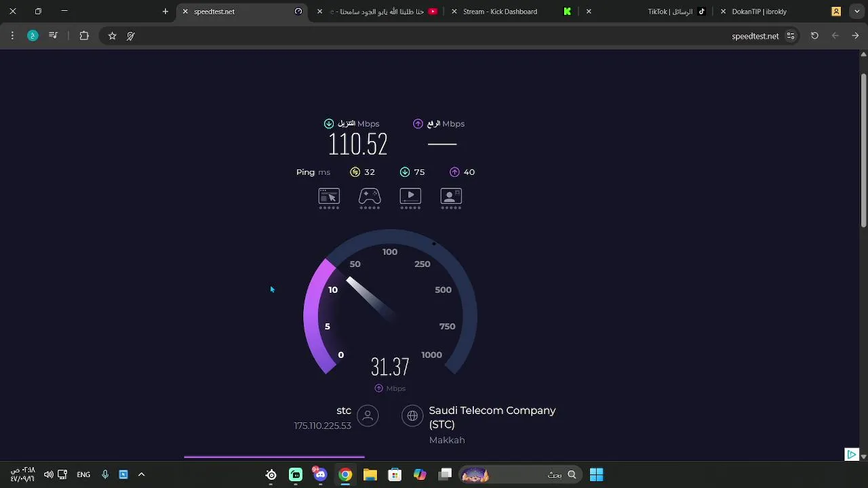This screenshot has width=868, height=488.
Task: Open volume control in system tray
Action: point(48,474)
